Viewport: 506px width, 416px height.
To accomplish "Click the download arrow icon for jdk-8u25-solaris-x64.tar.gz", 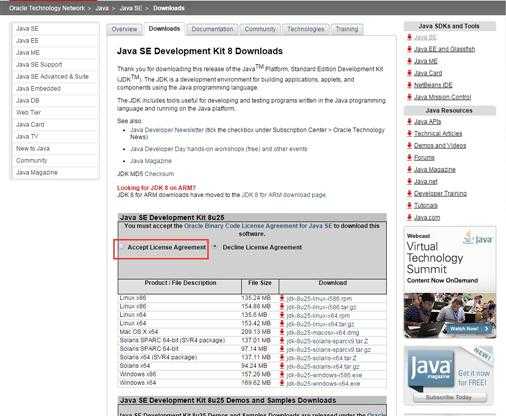I will click(282, 366).
